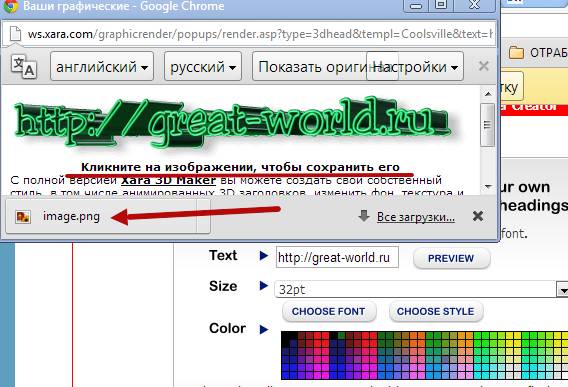This screenshot has width=568, height=387.
Task: Open the Все загрузки link
Action: pyautogui.click(x=415, y=217)
